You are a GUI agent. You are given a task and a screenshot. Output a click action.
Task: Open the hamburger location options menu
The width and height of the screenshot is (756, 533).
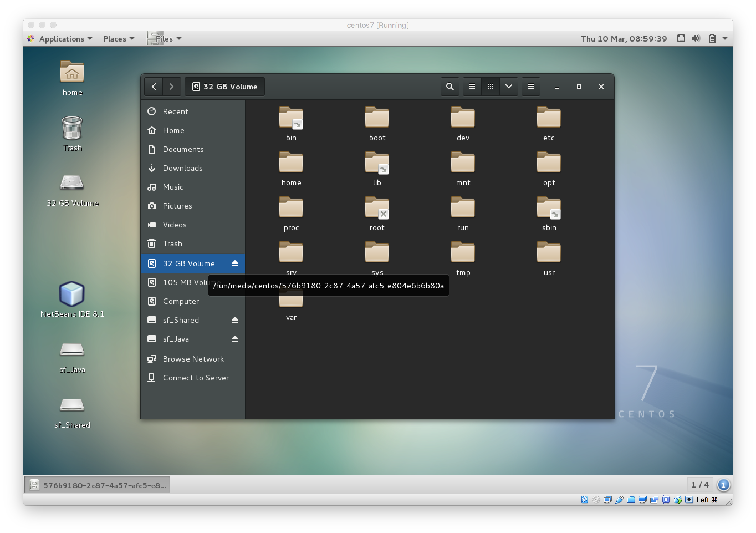point(531,87)
